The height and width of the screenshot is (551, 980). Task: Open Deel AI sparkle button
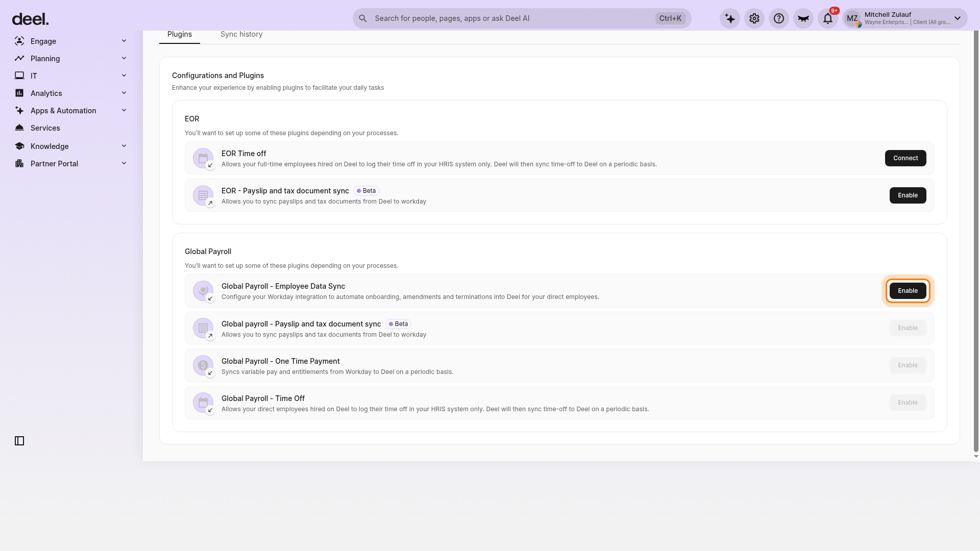coord(730,18)
